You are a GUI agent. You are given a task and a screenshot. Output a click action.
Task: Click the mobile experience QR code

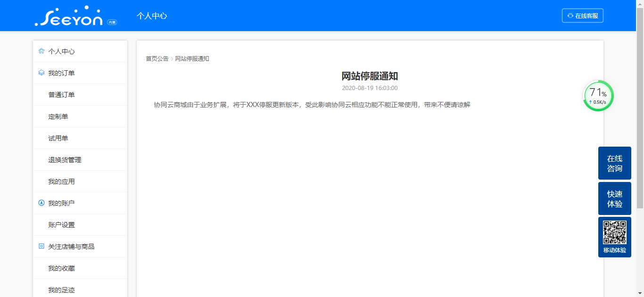pyautogui.click(x=615, y=232)
